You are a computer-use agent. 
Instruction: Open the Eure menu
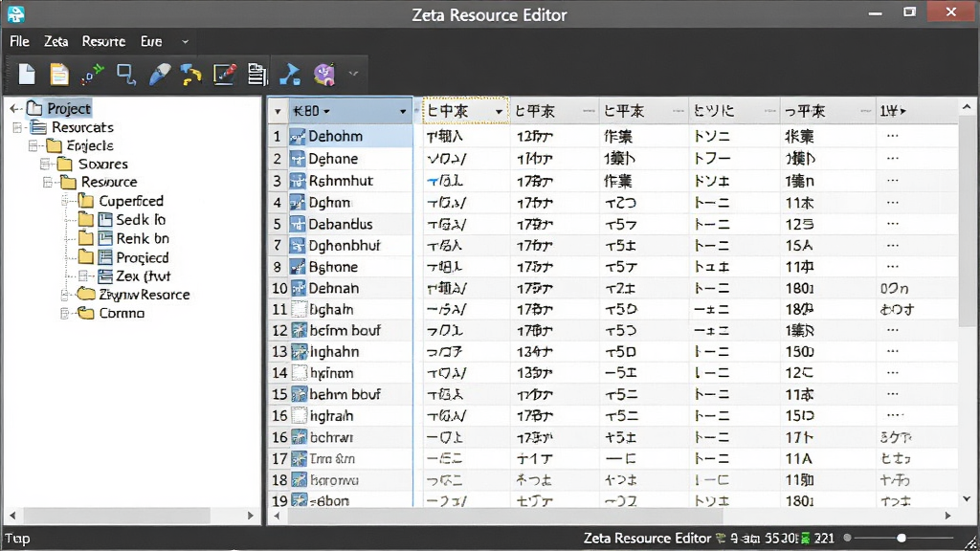151,41
